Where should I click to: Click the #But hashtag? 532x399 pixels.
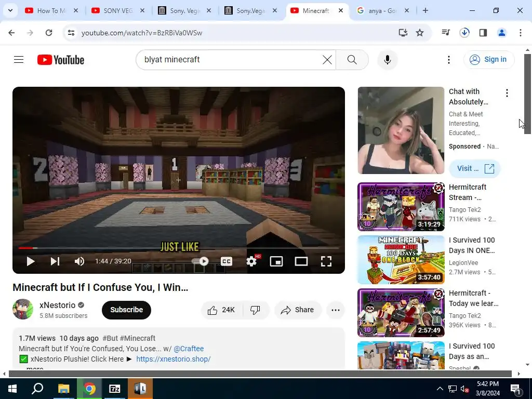tap(110, 338)
